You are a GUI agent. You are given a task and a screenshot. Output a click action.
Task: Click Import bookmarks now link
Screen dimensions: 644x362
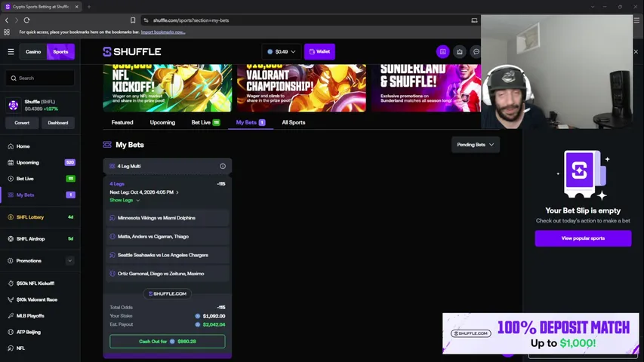tap(163, 32)
